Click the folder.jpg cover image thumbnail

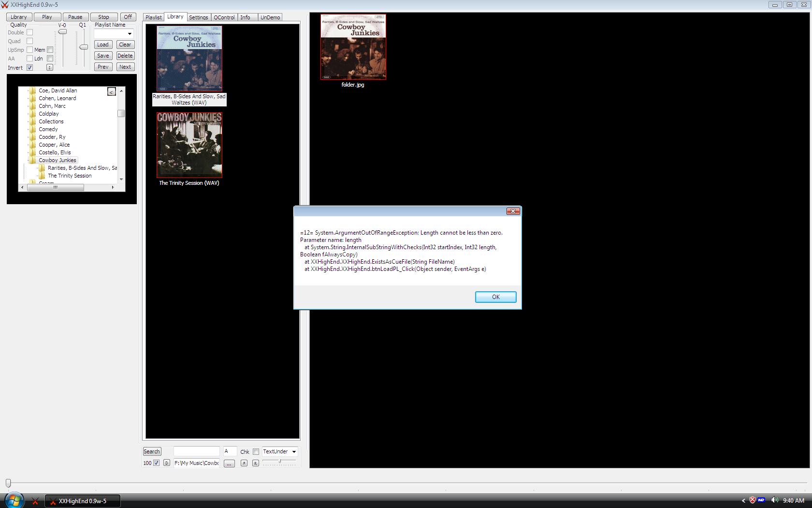point(353,46)
